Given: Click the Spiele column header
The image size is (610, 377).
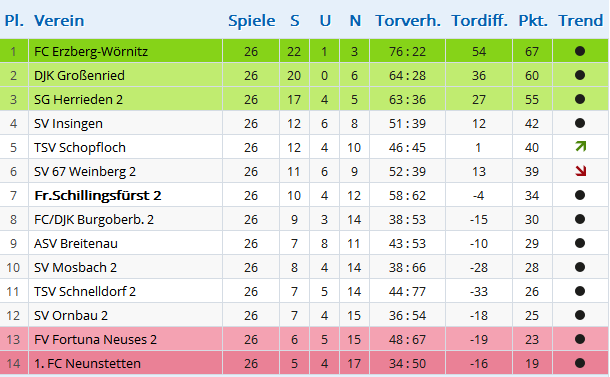Looking at the screenshot, I should pyautogui.click(x=252, y=21).
